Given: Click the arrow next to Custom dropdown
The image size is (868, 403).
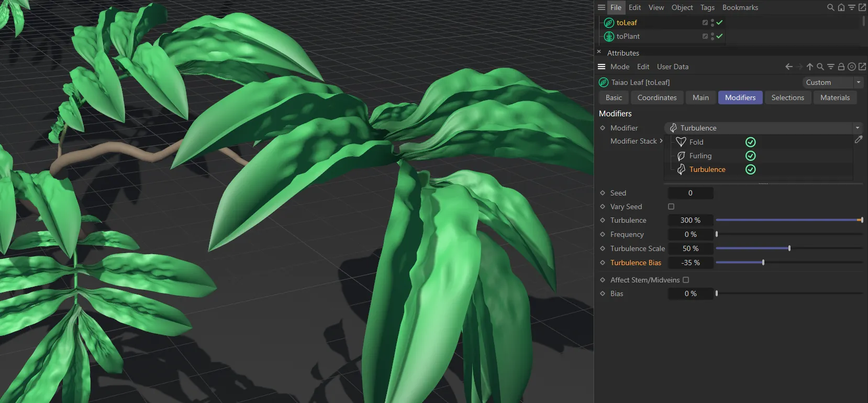Looking at the screenshot, I should click(859, 82).
